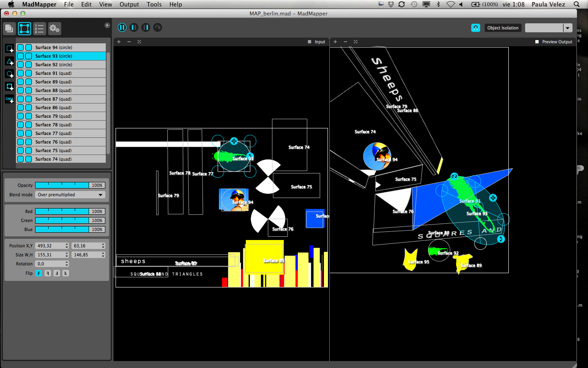Click the Object Isolation button
Screen dimensions: 588x368
pos(503,28)
